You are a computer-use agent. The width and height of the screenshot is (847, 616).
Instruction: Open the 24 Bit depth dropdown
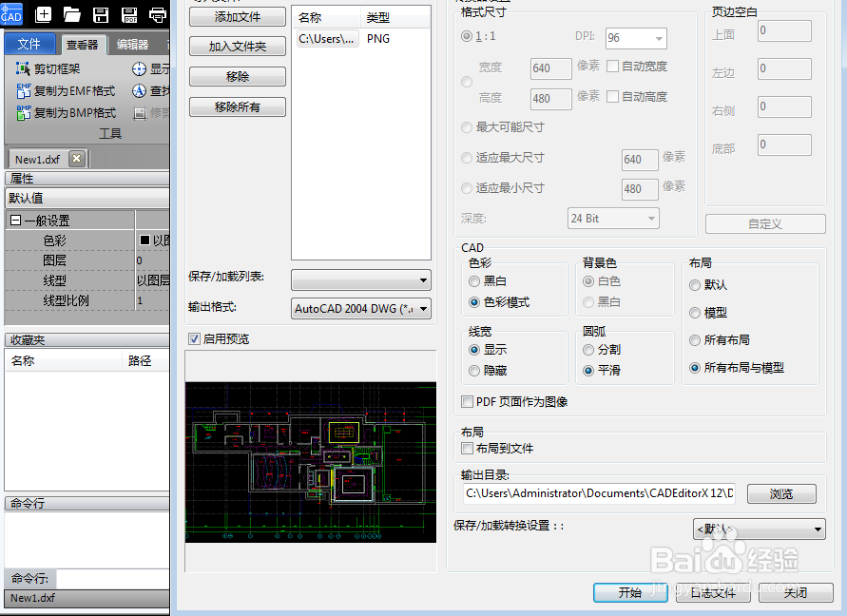tap(612, 219)
